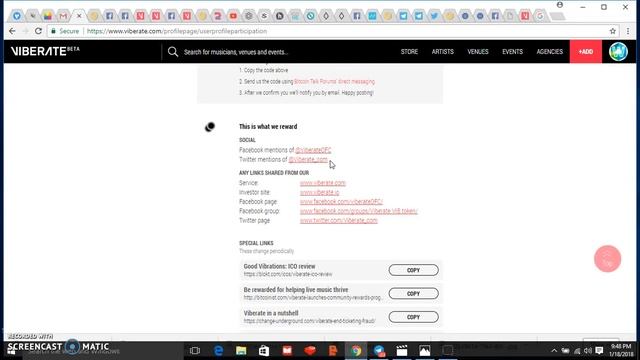
Task: Click the Chrome icon on the taskbar
Action: coord(356,351)
